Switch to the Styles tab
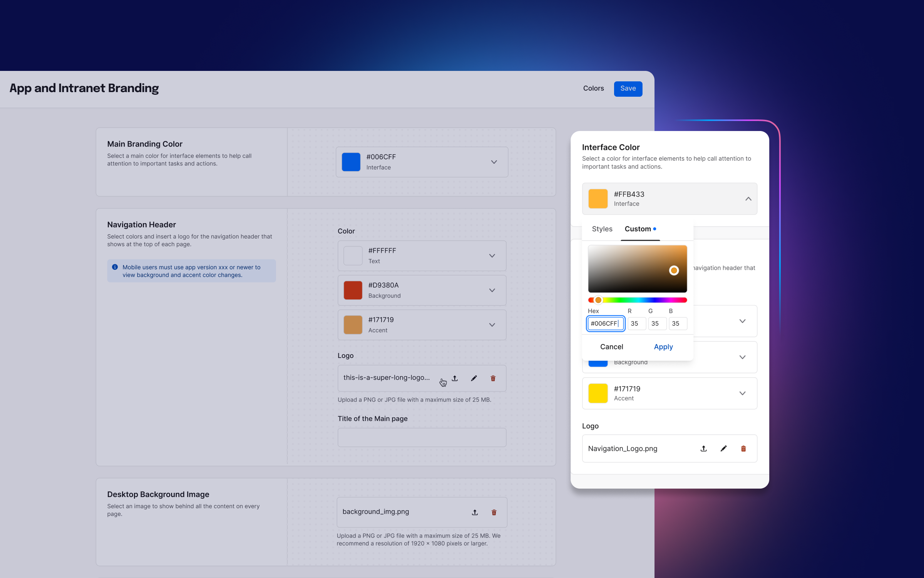 (x=602, y=229)
